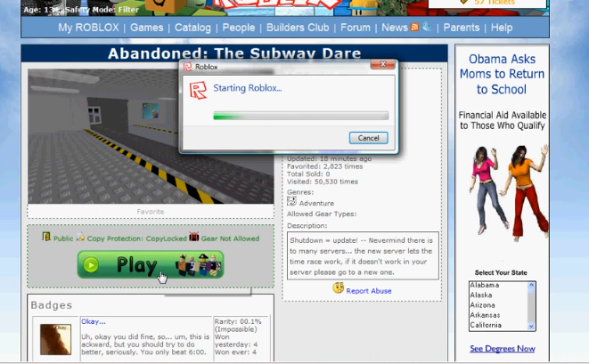
Task: Click the Gear Not Allowed icon
Action: tap(194, 237)
